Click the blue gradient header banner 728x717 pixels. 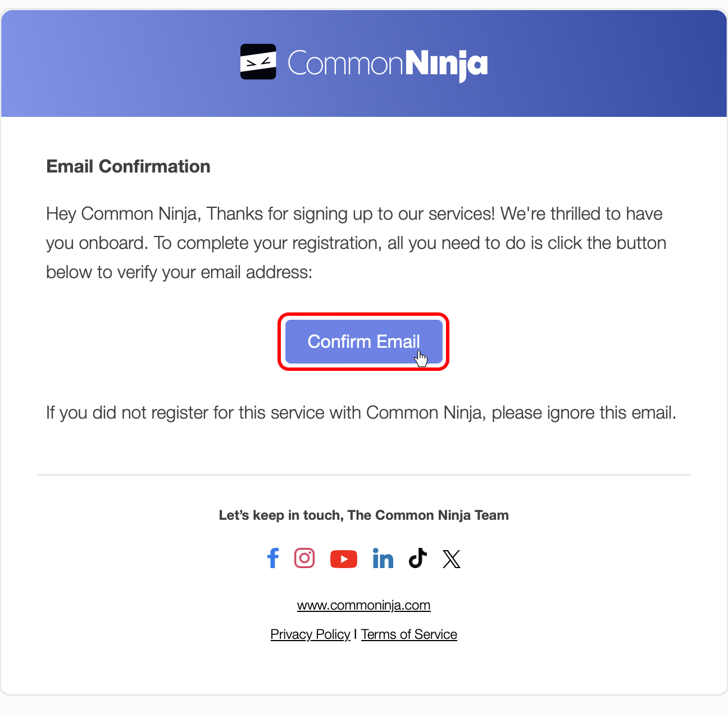[112, 62]
